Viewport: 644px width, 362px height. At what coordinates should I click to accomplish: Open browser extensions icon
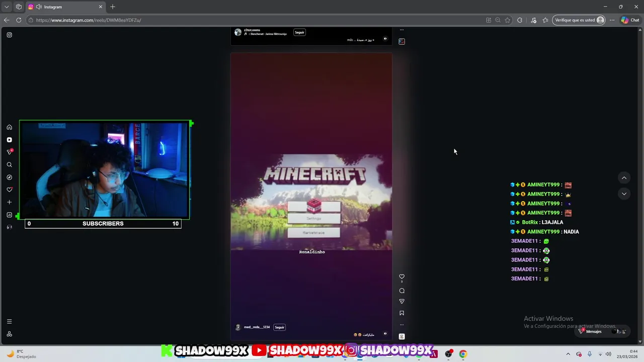(520, 20)
